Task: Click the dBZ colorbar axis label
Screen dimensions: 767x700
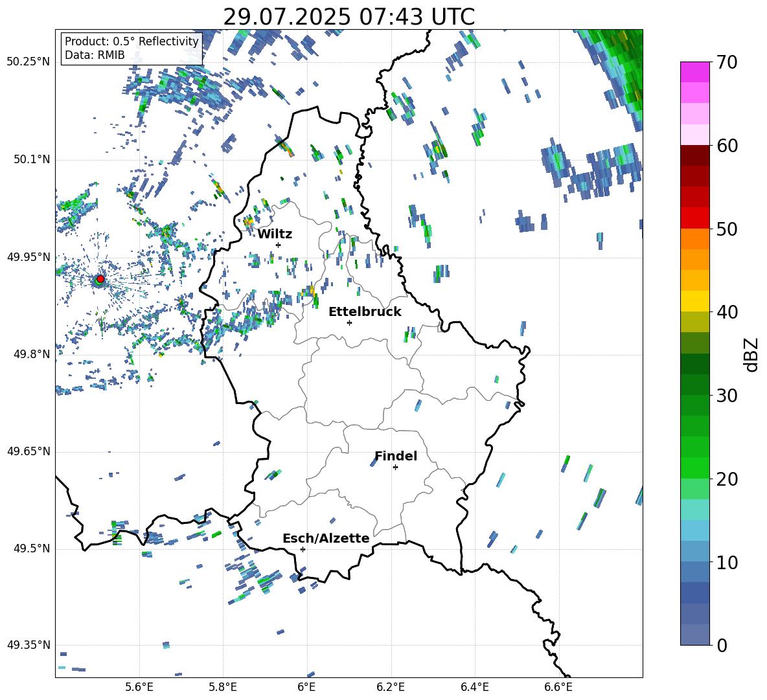Action: tap(752, 354)
